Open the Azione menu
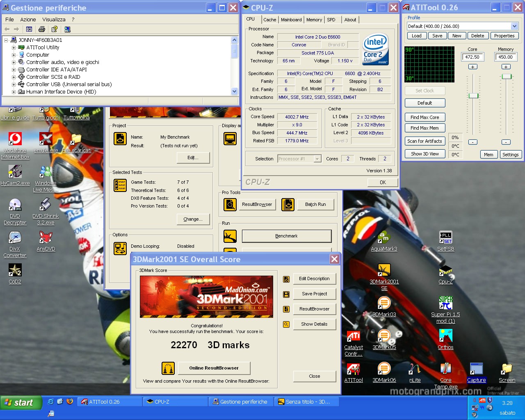The image size is (525, 420). [x=28, y=19]
